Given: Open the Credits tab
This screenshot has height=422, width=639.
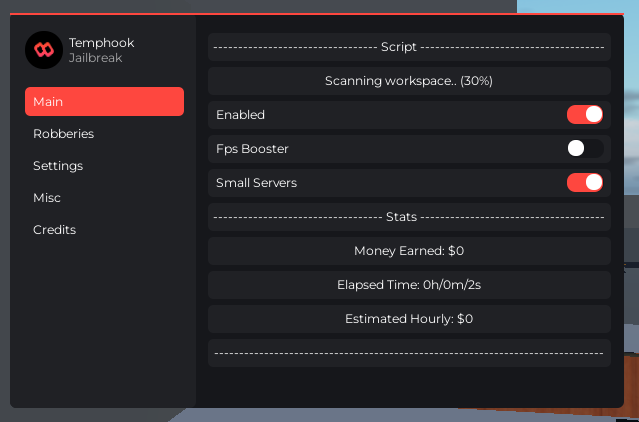Looking at the screenshot, I should click(x=54, y=230).
